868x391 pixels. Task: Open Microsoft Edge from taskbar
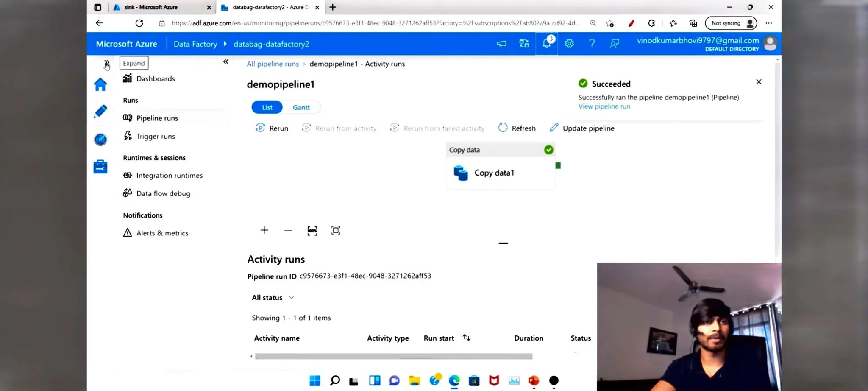(454, 380)
